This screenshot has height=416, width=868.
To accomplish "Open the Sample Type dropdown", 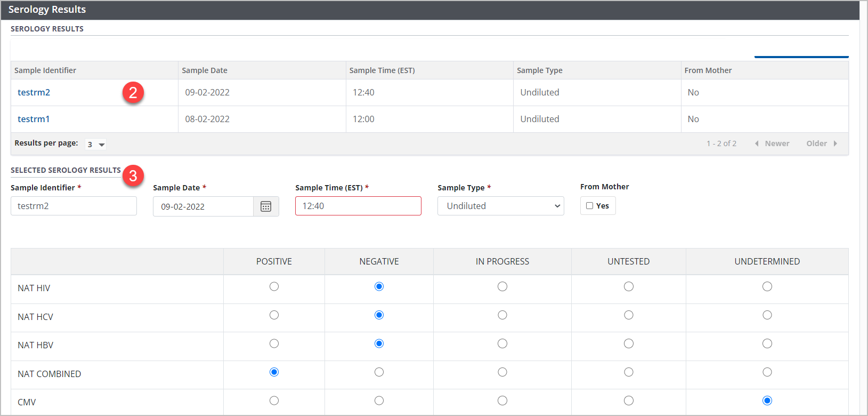I will 500,206.
